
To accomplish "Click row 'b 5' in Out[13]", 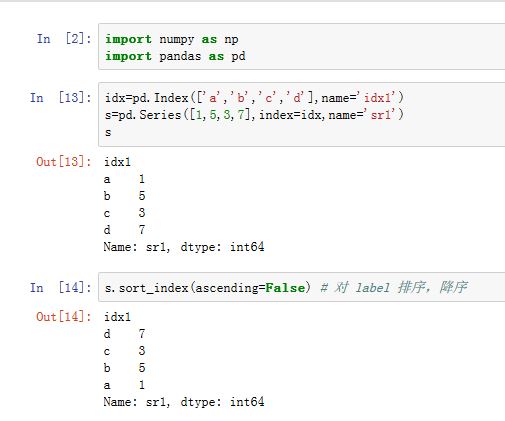I will (x=124, y=196).
